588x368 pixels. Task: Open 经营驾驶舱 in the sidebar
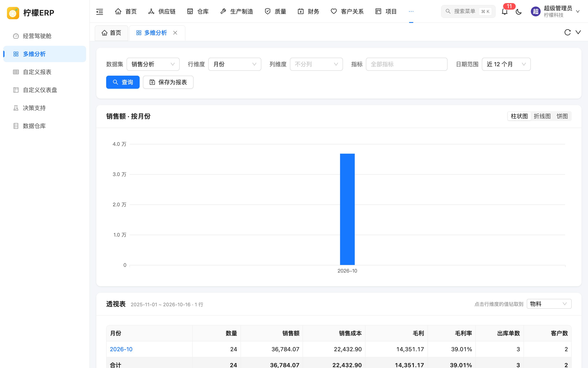pos(45,36)
